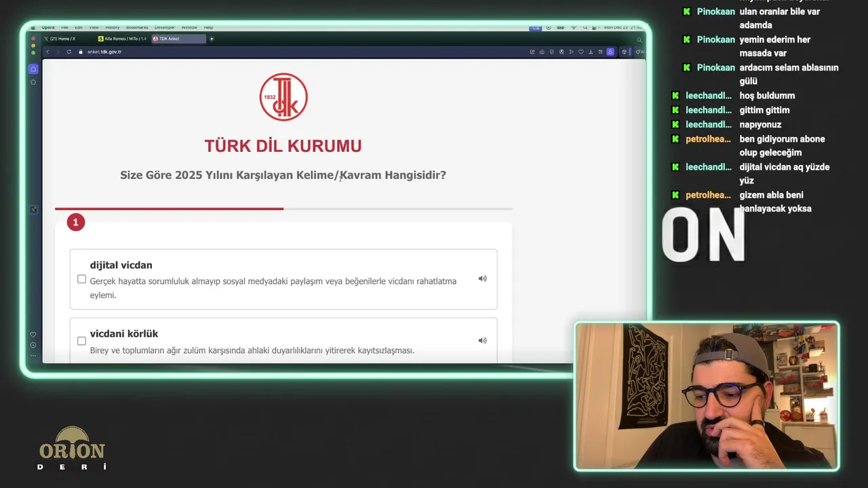Open the File menu

[x=64, y=27]
